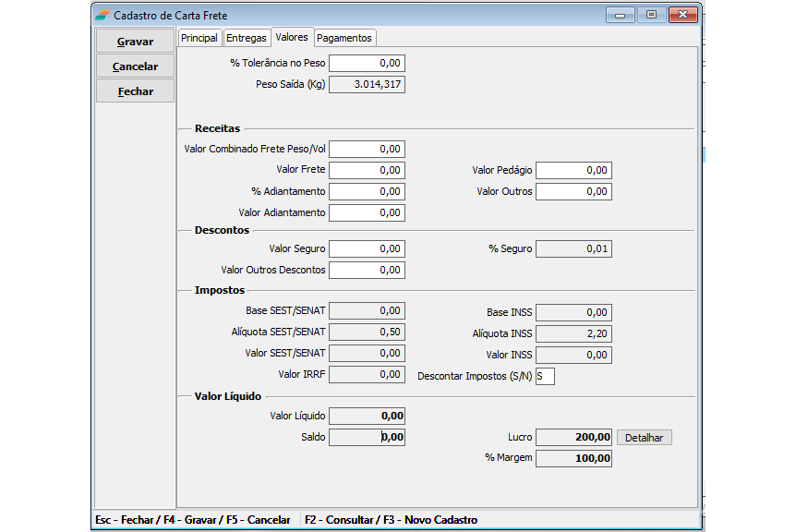Open the Entregas tab
Screen dimensions: 796x532
click(247, 38)
